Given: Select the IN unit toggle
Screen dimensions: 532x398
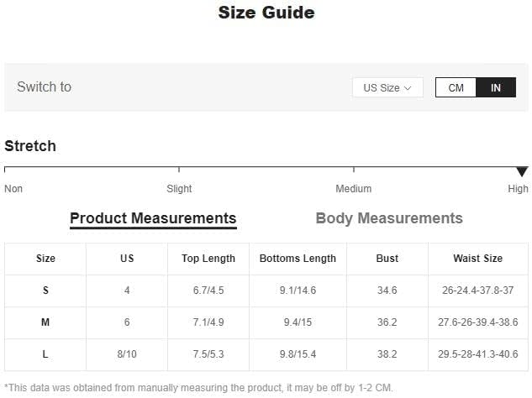Looking at the screenshot, I should click(496, 87).
